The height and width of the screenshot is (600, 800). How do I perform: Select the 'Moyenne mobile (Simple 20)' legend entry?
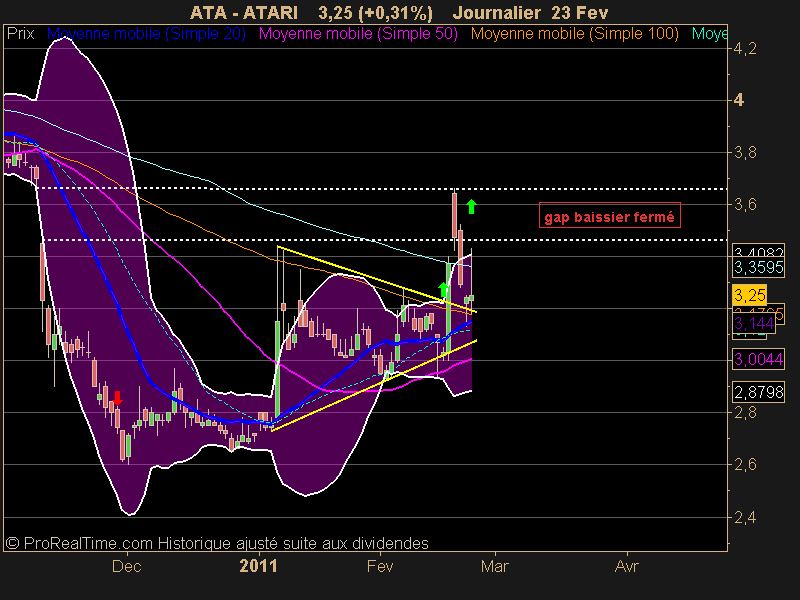pos(146,34)
